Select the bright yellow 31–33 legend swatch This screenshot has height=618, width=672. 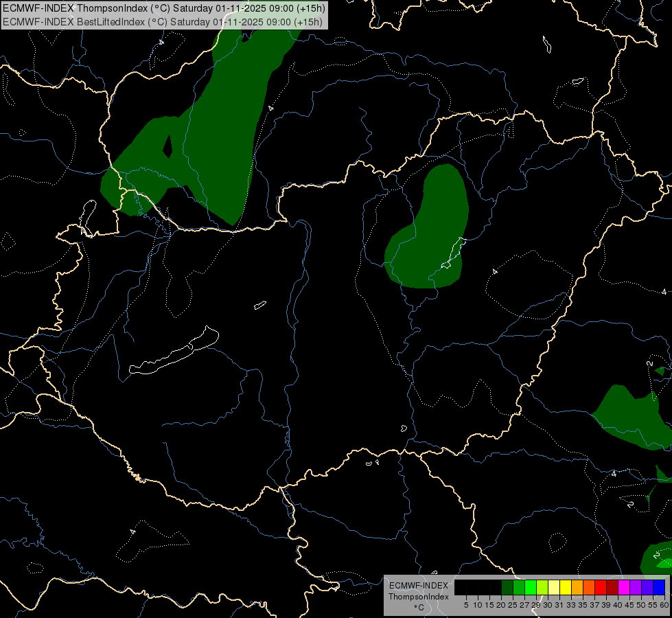coord(566,588)
